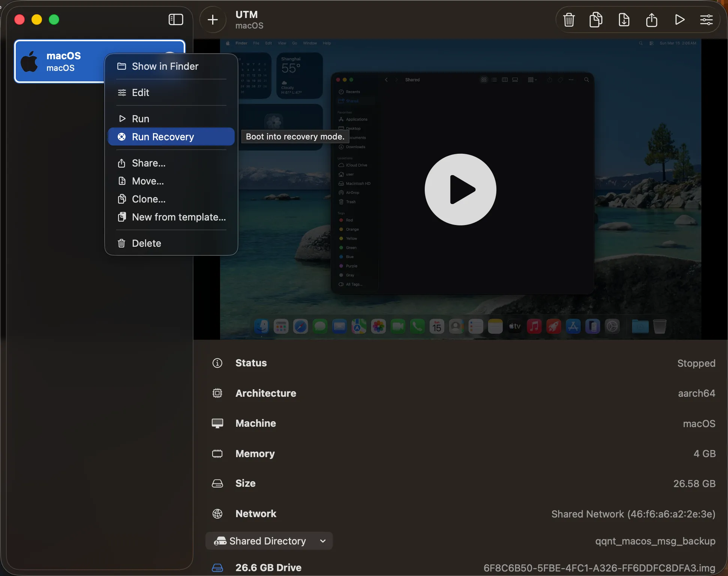
Task: Open VM settings via toolbar sliders icon
Action: [x=707, y=19]
